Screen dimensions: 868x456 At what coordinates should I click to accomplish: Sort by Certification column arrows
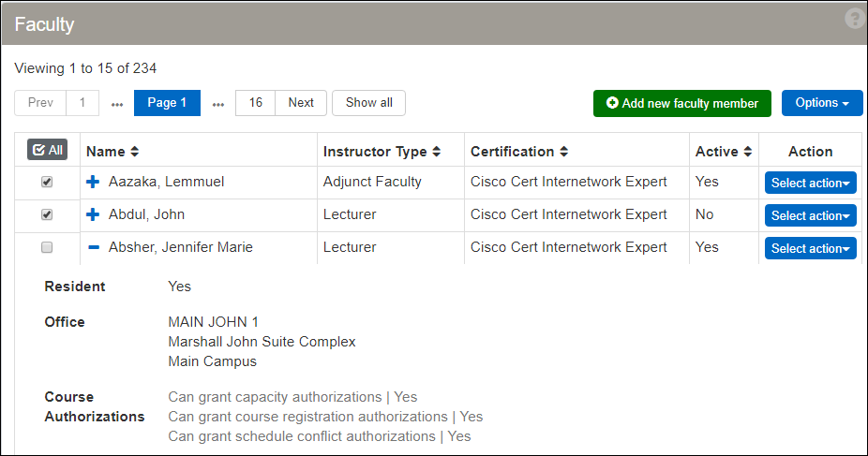tap(563, 152)
